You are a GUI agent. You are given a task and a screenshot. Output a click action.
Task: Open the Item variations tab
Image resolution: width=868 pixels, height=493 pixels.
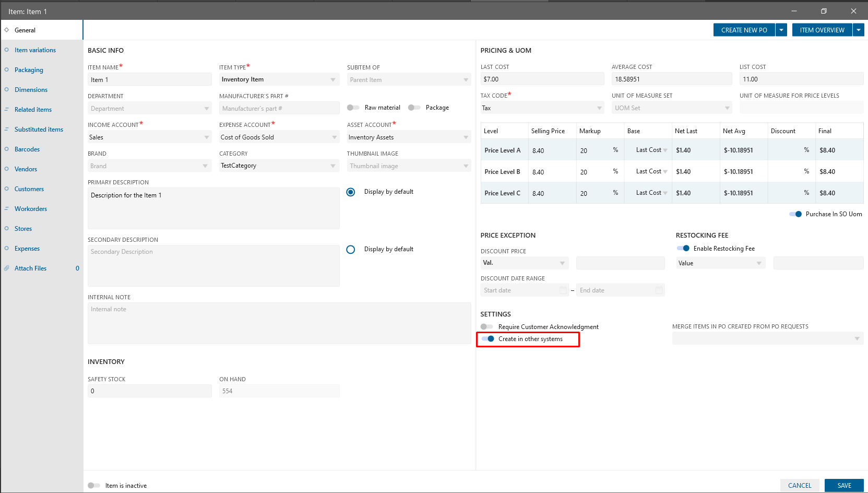click(x=35, y=50)
